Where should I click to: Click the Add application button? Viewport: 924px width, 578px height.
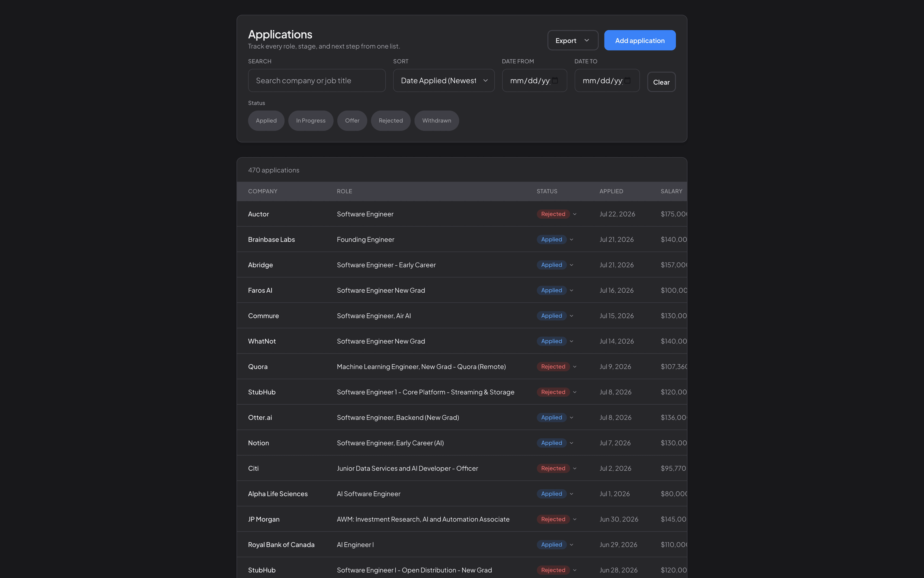pyautogui.click(x=640, y=40)
